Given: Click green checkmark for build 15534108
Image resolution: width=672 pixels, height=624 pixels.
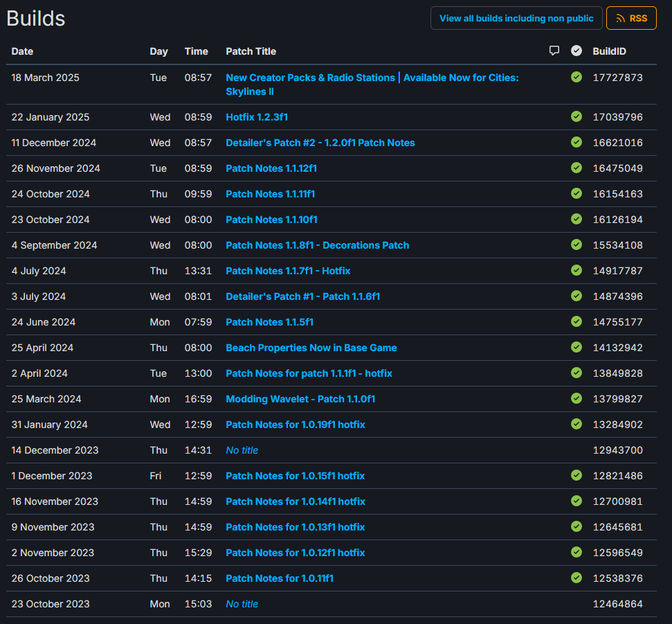Looking at the screenshot, I should 576,245.
